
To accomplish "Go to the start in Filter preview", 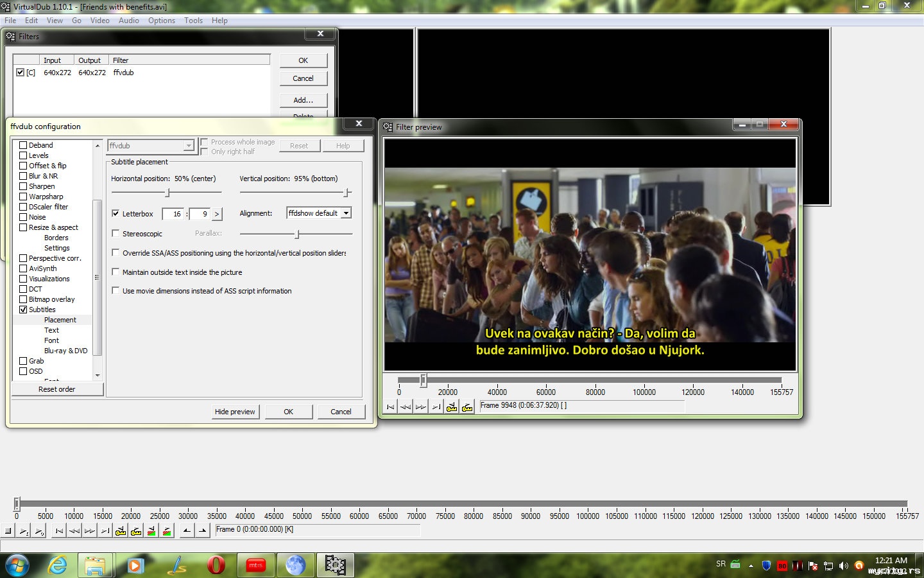I will [390, 407].
